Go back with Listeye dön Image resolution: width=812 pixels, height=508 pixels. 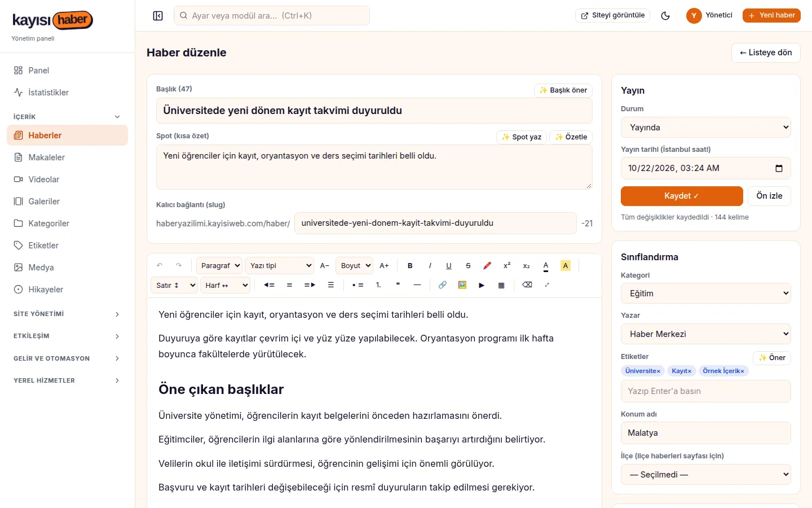766,52
